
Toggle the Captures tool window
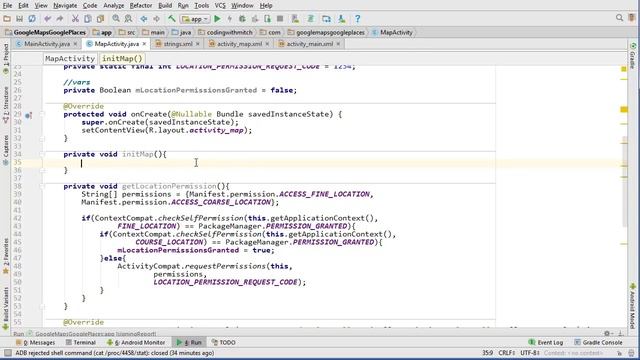(6, 150)
